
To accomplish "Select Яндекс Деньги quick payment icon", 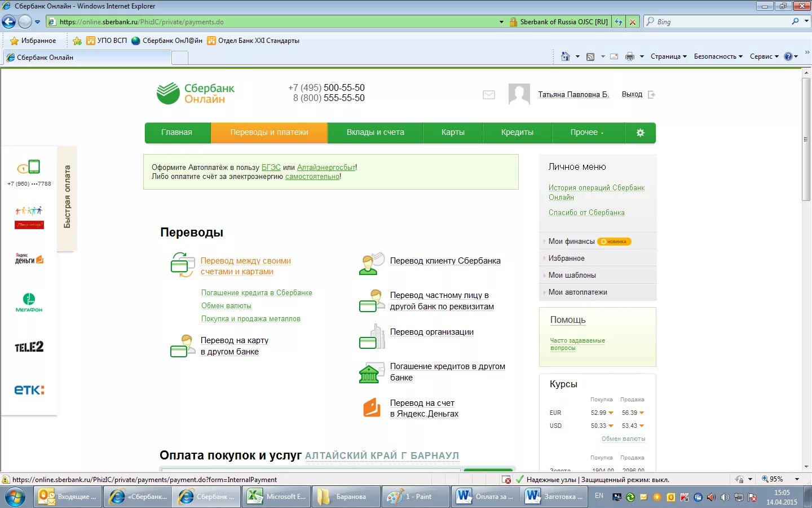I will 29,259.
